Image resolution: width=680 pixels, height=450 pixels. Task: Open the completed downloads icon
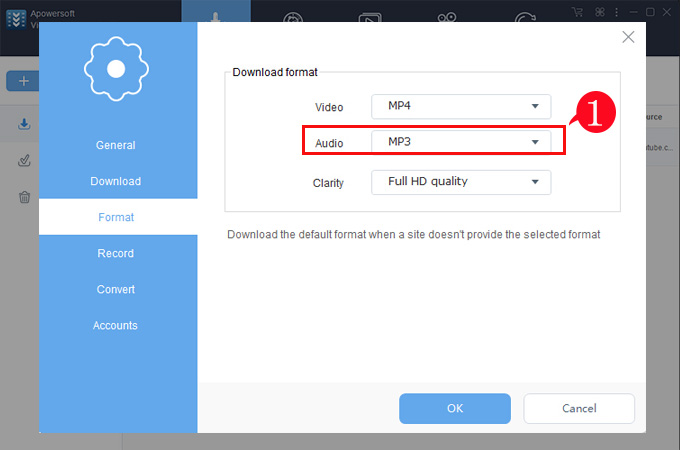click(24, 161)
